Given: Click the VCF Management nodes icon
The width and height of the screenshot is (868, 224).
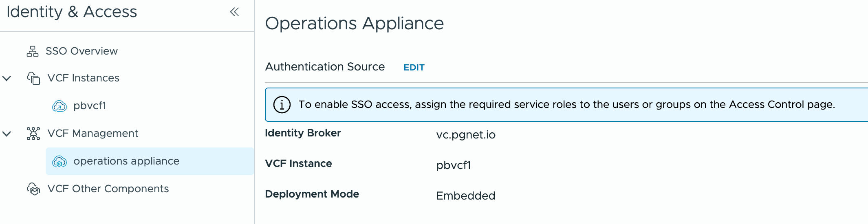Looking at the screenshot, I should pyautogui.click(x=33, y=134).
